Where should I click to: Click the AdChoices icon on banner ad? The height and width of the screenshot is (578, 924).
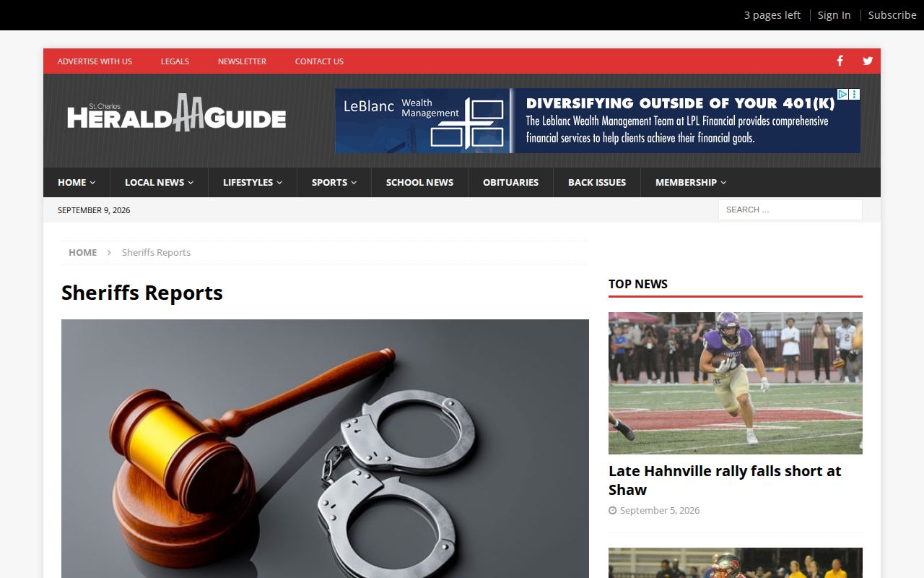point(842,94)
